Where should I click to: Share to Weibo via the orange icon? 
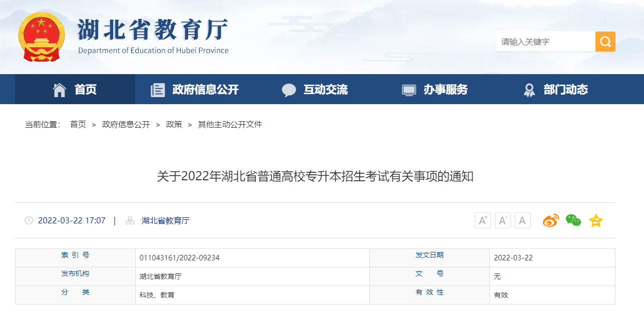551,220
